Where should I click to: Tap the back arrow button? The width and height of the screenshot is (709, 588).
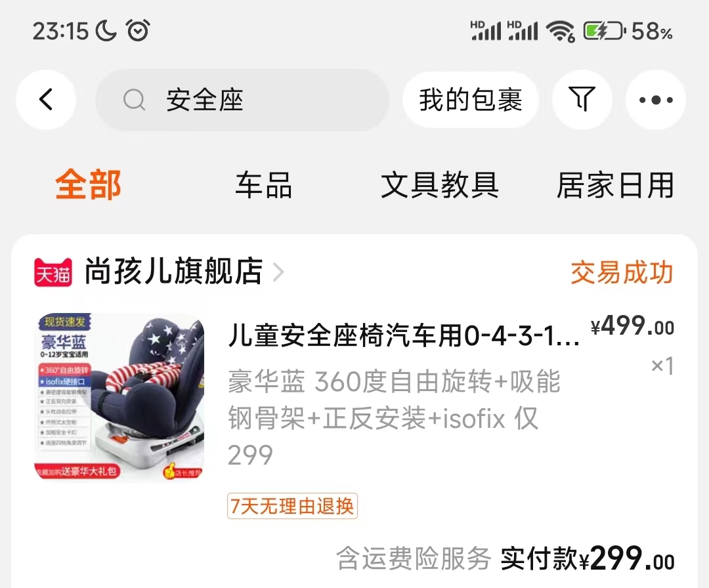[x=46, y=100]
